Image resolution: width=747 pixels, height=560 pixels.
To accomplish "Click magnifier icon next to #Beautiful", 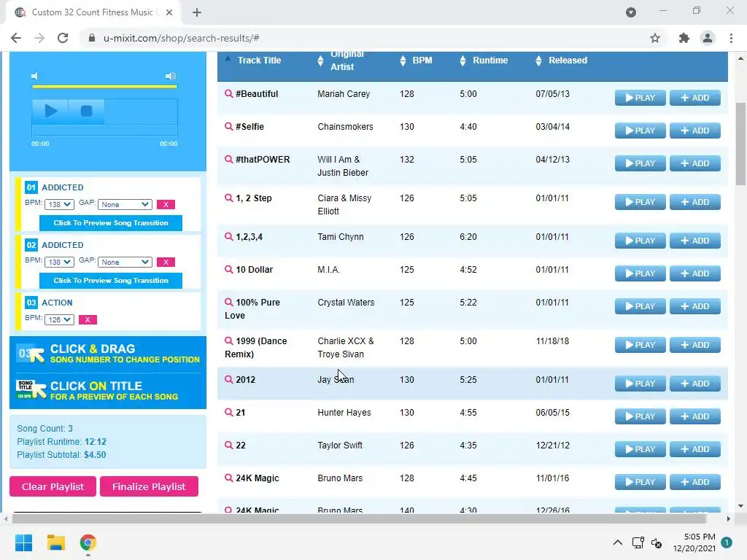I will click(x=228, y=94).
